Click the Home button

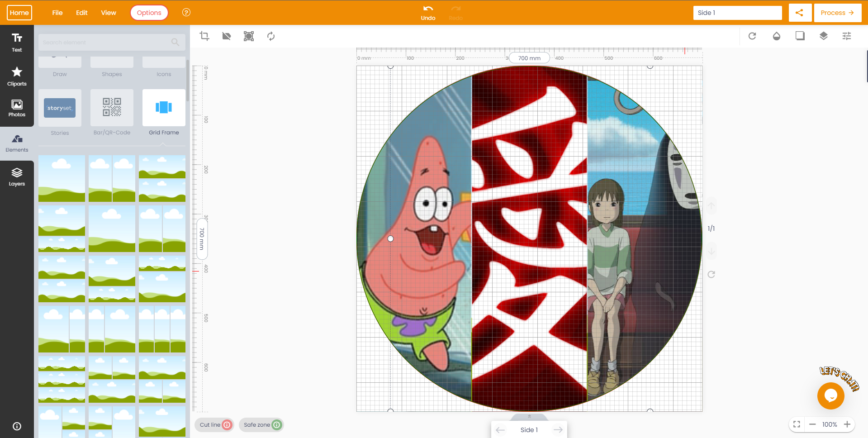click(x=19, y=13)
